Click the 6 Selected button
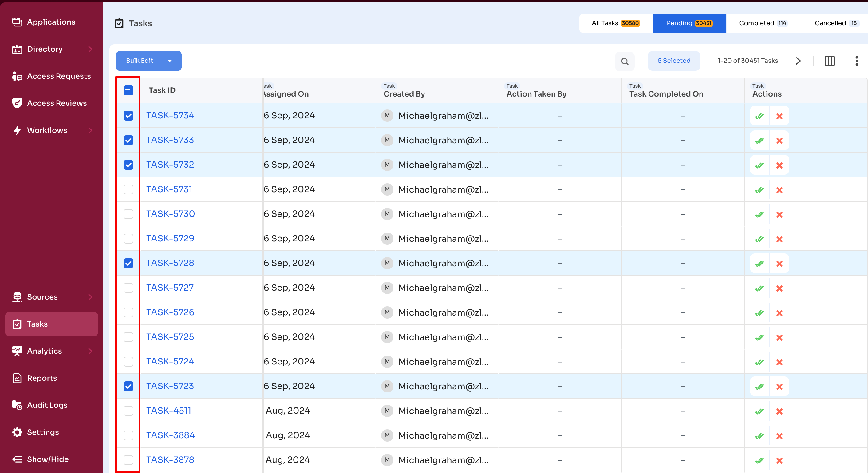The image size is (868, 473). click(673, 61)
